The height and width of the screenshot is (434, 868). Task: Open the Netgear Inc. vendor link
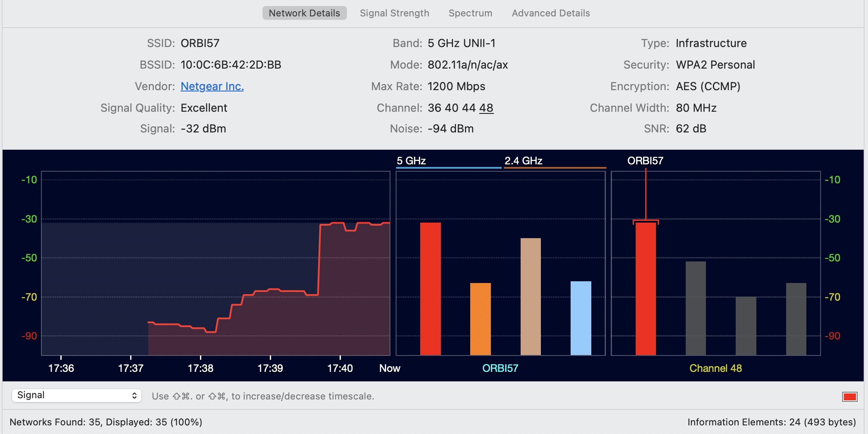[212, 86]
